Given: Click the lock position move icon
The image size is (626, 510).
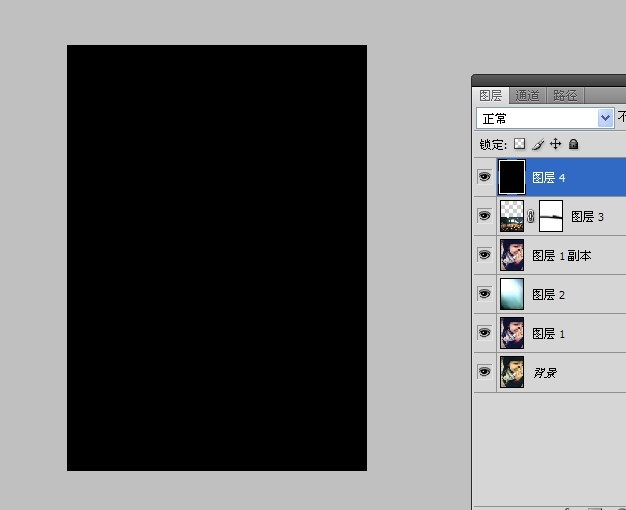Looking at the screenshot, I should (x=555, y=144).
